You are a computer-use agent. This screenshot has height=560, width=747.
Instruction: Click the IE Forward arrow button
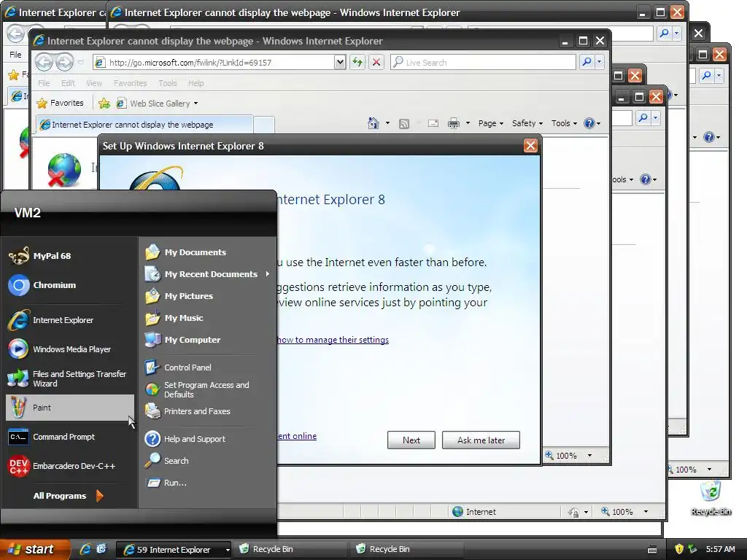pyautogui.click(x=64, y=62)
